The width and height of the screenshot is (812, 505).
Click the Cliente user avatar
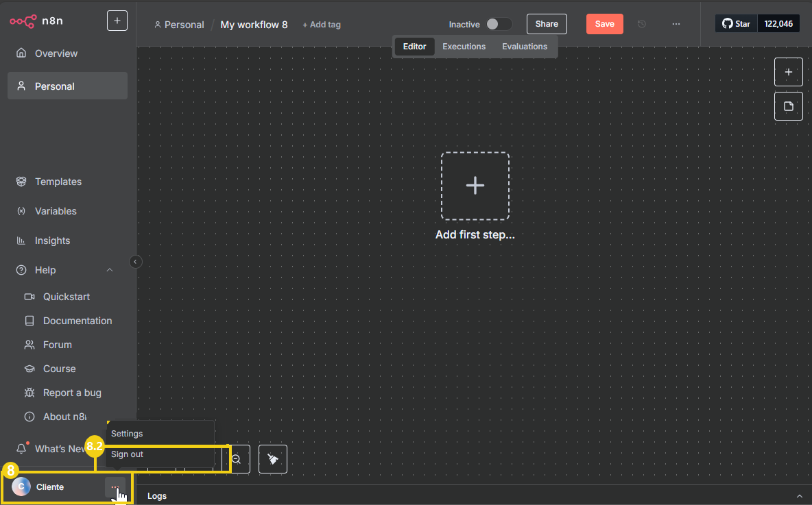[x=21, y=487]
